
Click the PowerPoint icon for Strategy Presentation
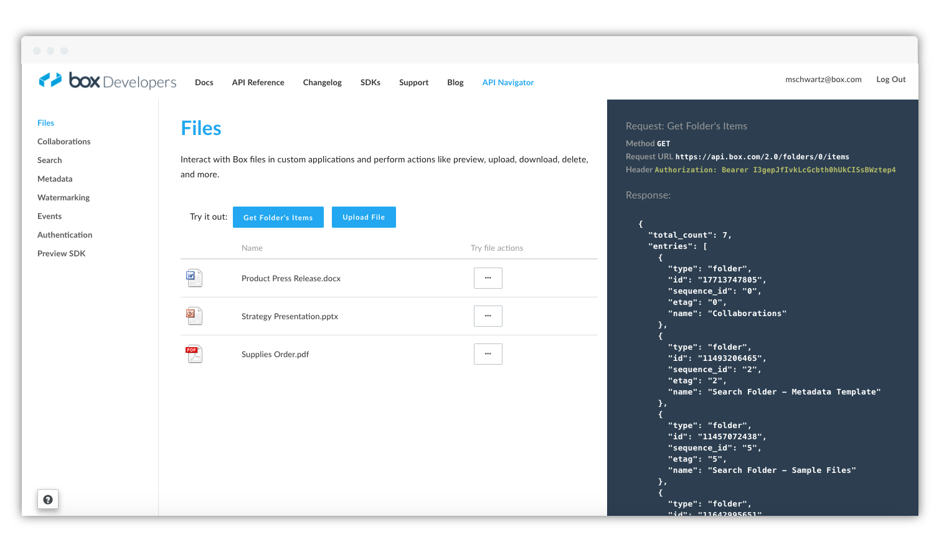tap(194, 315)
